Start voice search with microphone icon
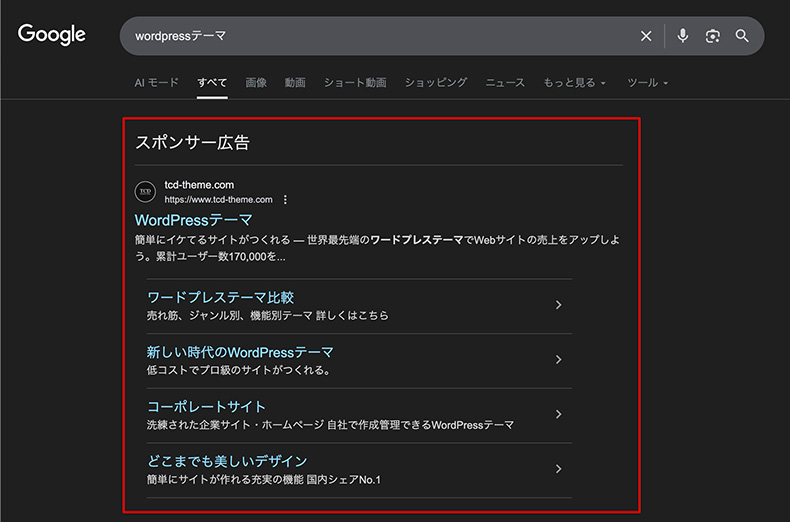Viewport: 790px width, 522px height. pos(683,36)
